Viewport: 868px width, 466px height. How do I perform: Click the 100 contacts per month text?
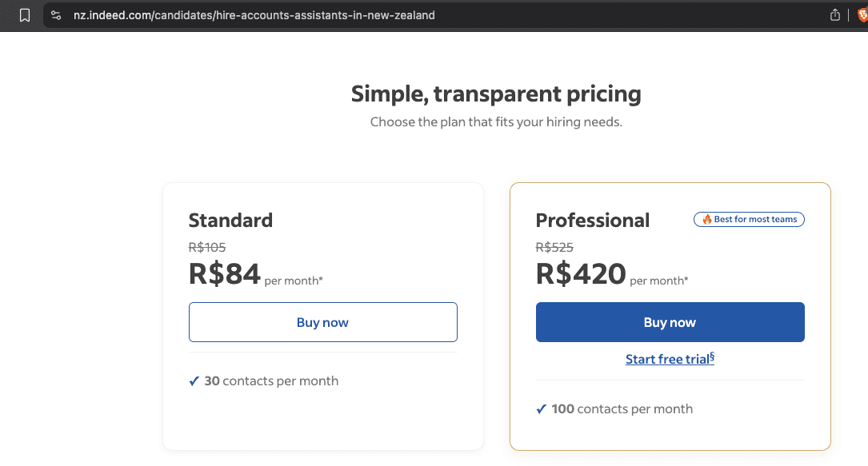click(x=622, y=409)
